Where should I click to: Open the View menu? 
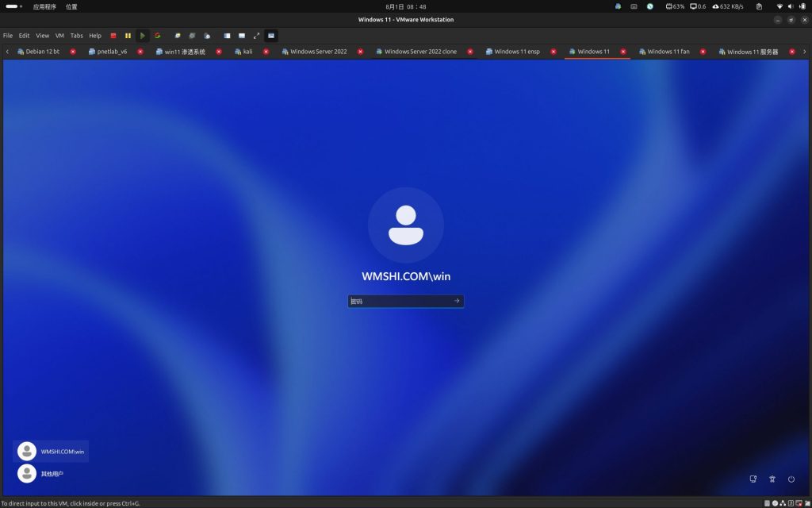42,36
